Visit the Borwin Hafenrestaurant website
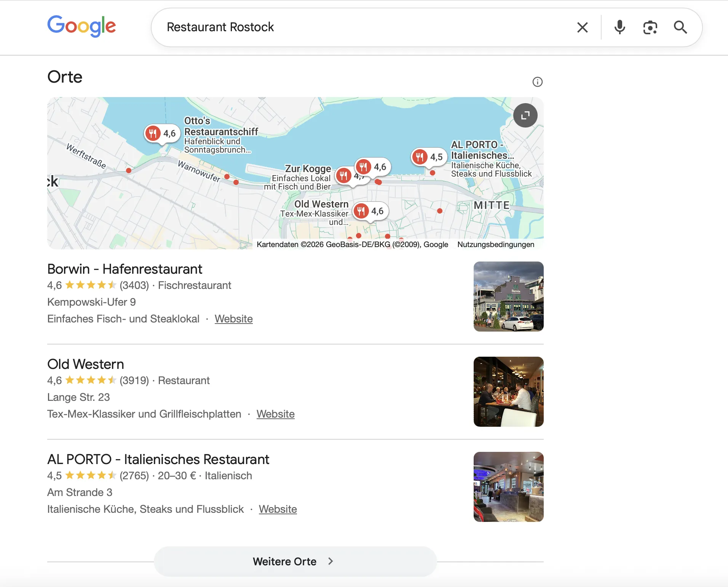This screenshot has height=587, width=728. [x=233, y=319]
